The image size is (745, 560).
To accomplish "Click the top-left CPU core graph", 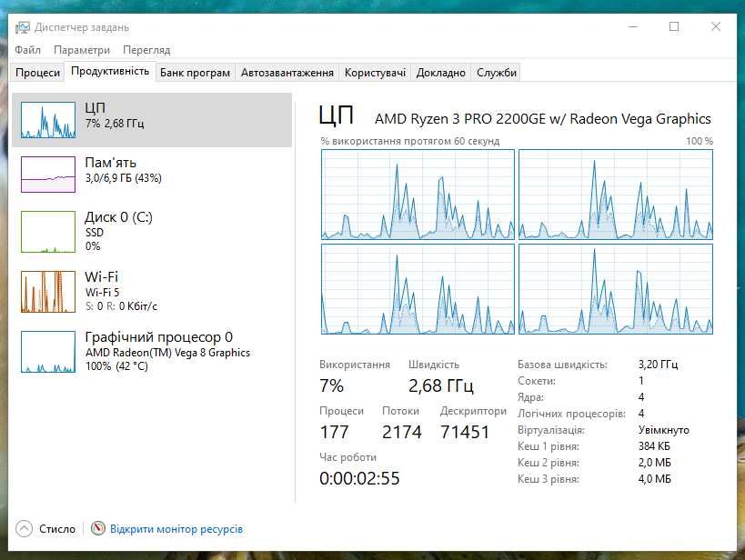I will pyautogui.click(x=418, y=195).
